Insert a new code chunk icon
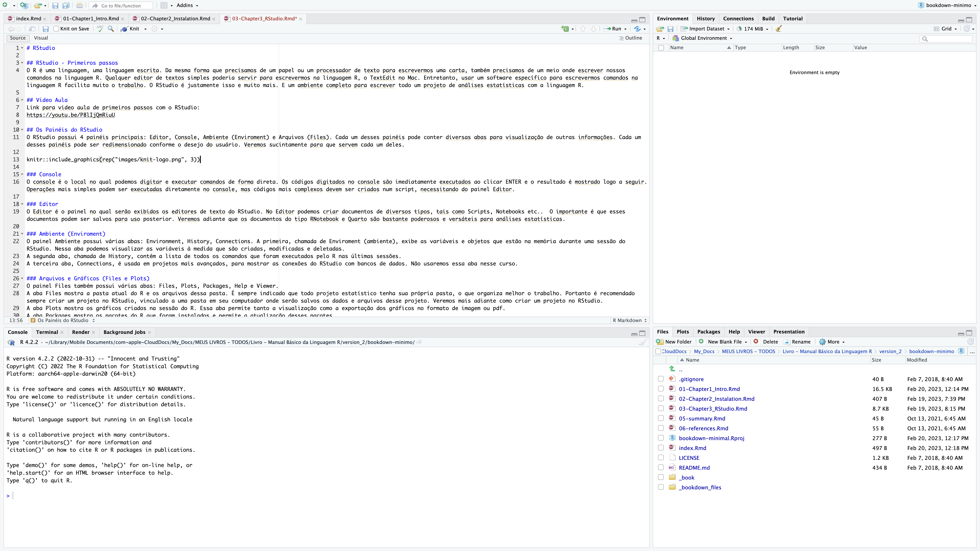The height and width of the screenshot is (551, 980). [565, 29]
